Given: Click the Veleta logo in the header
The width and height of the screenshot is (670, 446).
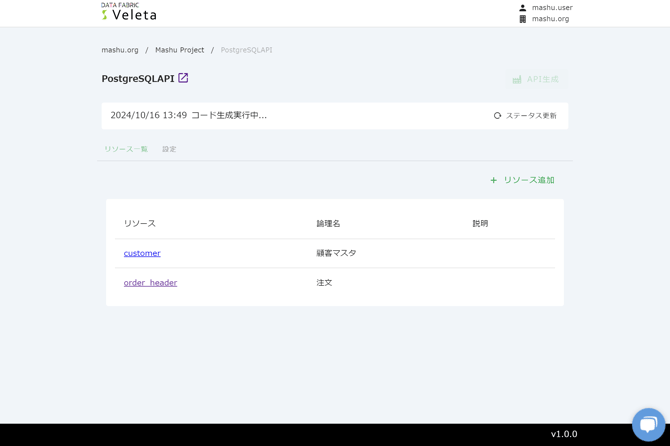Looking at the screenshot, I should (128, 12).
